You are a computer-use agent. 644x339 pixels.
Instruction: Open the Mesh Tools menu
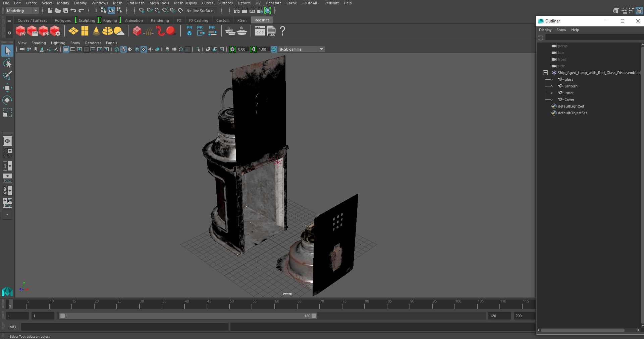[x=159, y=3]
